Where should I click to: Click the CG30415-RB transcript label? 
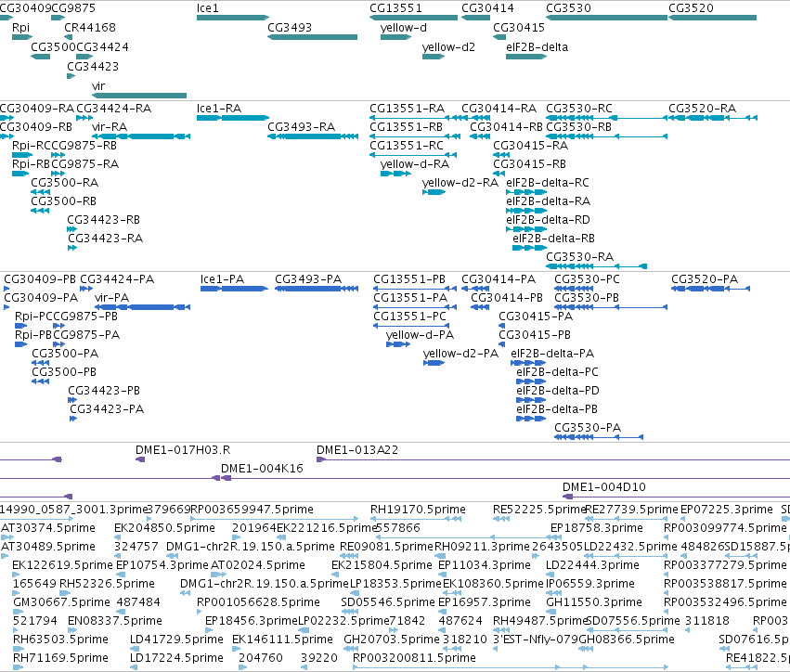[529, 164]
